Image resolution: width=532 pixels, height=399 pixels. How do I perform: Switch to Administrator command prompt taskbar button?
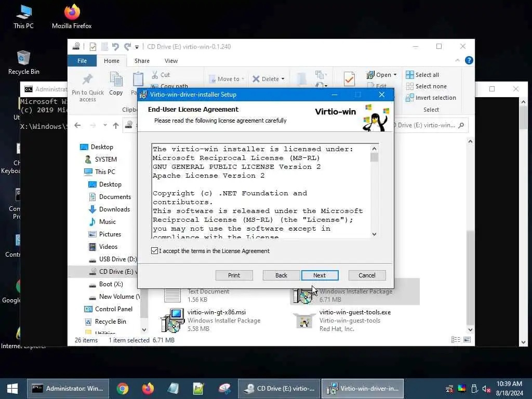click(68, 389)
